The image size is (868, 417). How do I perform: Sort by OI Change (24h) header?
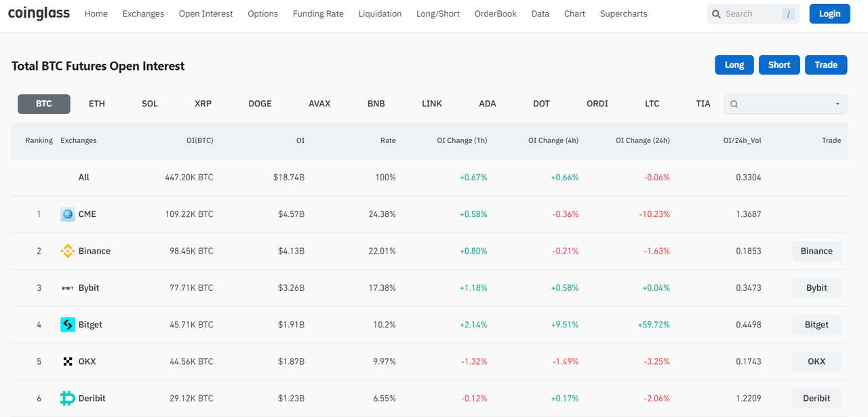[643, 141]
